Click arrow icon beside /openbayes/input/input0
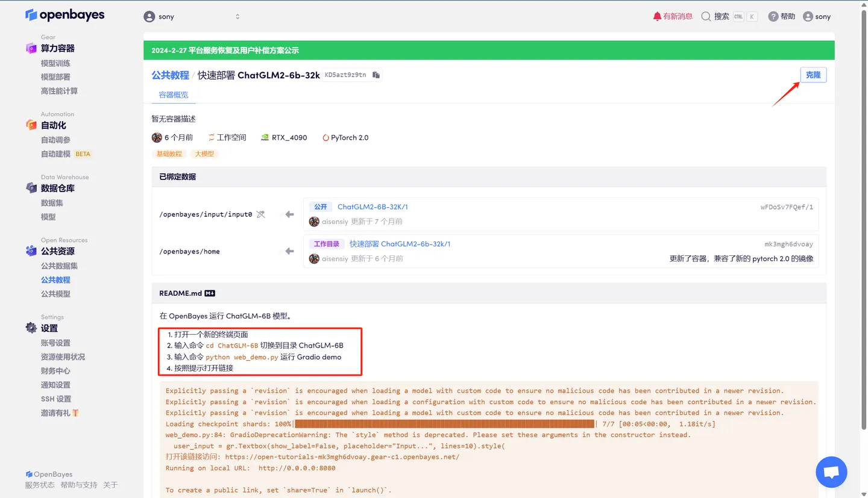 click(289, 214)
